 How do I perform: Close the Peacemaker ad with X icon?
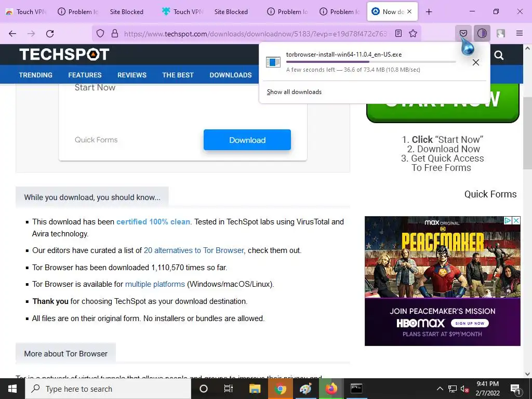pos(516,220)
